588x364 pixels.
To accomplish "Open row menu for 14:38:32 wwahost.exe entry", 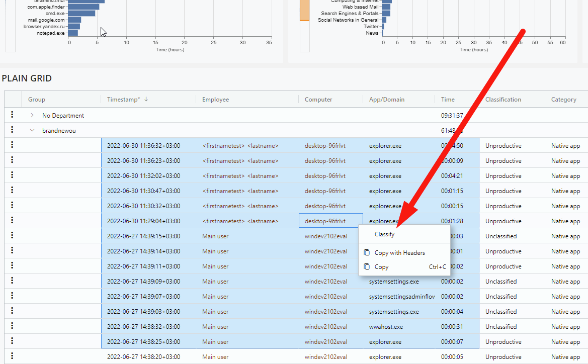I will click(x=12, y=326).
